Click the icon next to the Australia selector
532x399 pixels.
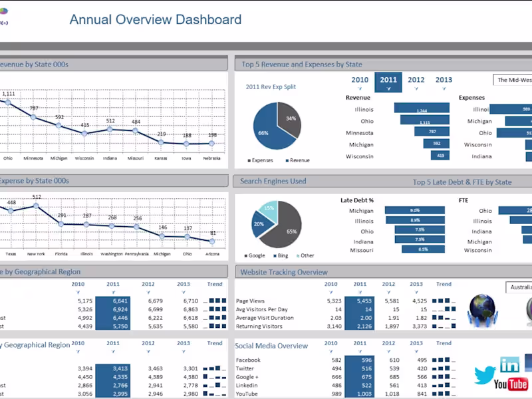tap(529, 309)
